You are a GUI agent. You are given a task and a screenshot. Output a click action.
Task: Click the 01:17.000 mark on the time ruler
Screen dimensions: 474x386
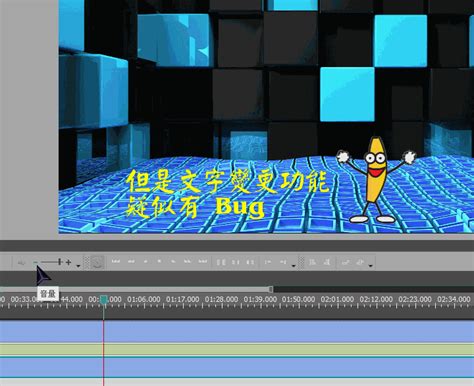point(182,299)
